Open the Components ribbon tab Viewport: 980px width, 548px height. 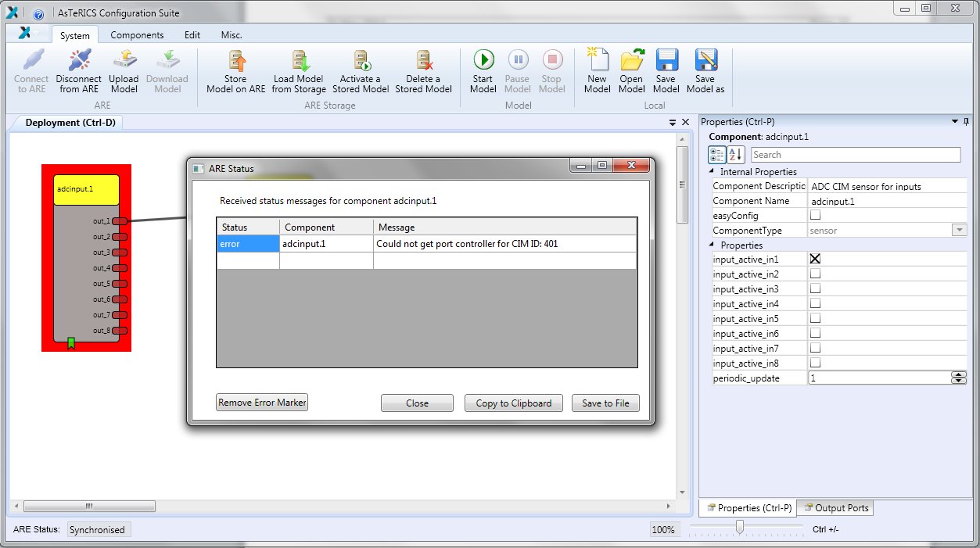tap(137, 35)
